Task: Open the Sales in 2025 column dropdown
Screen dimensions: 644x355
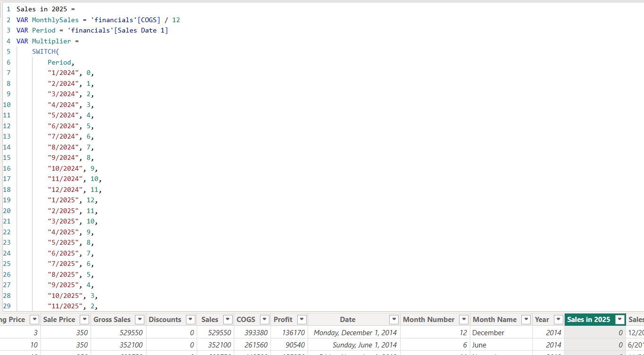Action: coord(620,320)
